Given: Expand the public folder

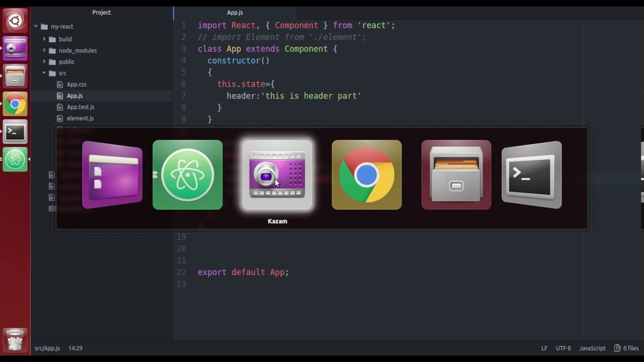Looking at the screenshot, I should click(44, 62).
